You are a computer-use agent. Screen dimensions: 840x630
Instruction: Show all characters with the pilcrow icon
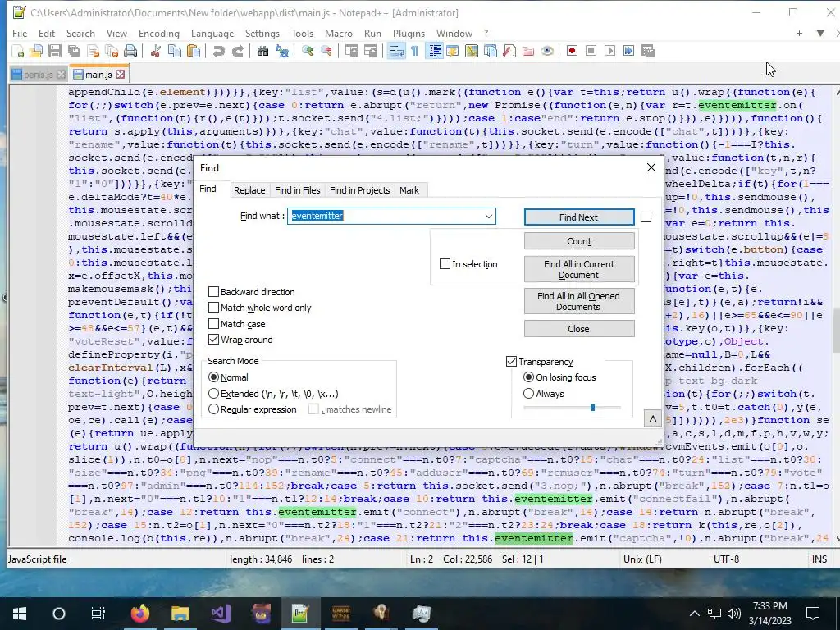(x=414, y=51)
